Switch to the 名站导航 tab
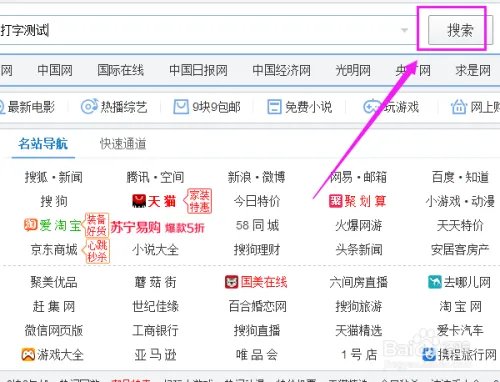The height and width of the screenshot is (382, 500). (x=43, y=144)
